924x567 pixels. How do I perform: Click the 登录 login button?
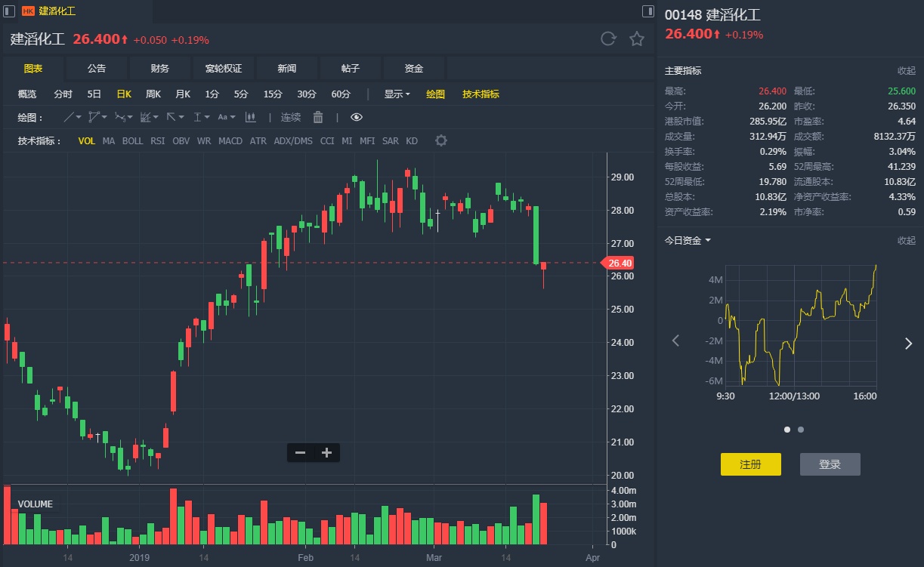[x=830, y=464]
